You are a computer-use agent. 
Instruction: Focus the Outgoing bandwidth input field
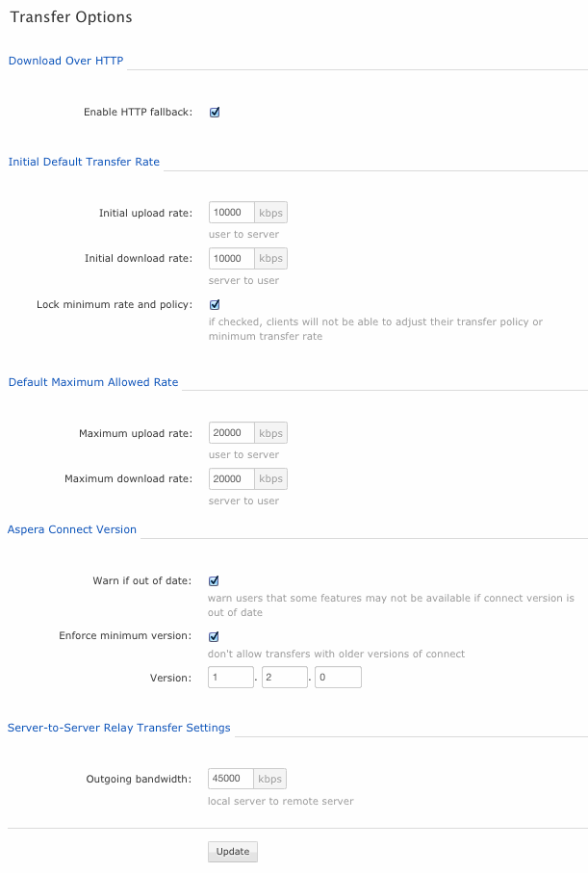pos(231,779)
